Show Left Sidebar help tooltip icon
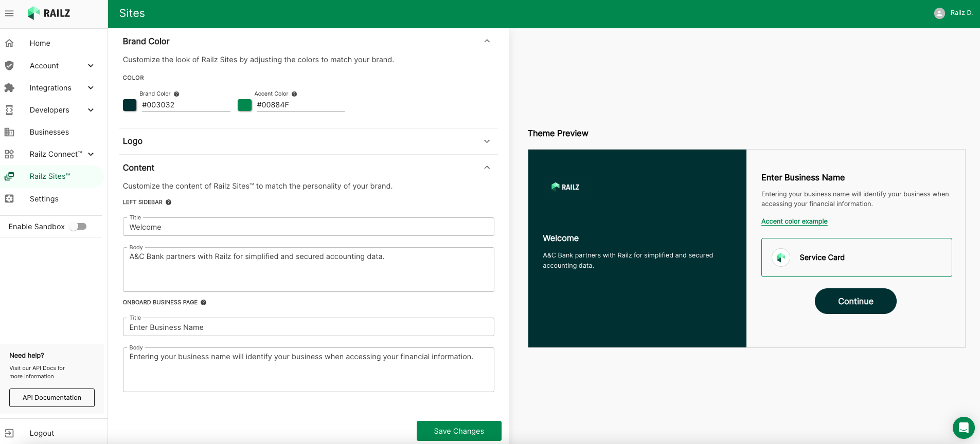Image resolution: width=980 pixels, height=444 pixels. point(168,202)
